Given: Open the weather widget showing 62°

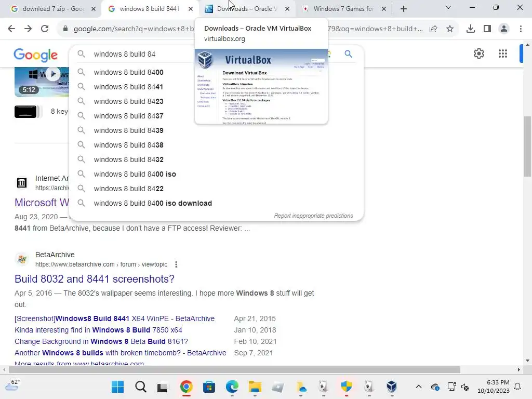Looking at the screenshot, I should pyautogui.click(x=12, y=385).
